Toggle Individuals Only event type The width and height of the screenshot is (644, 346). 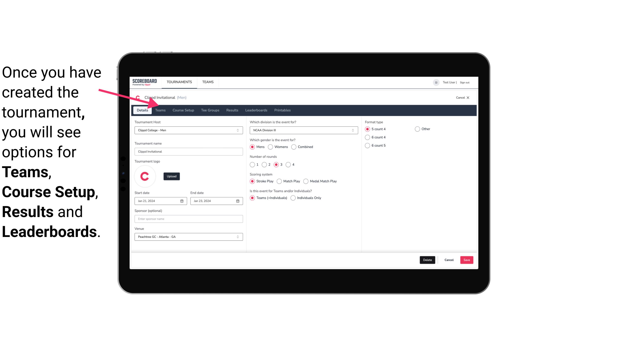tap(293, 198)
